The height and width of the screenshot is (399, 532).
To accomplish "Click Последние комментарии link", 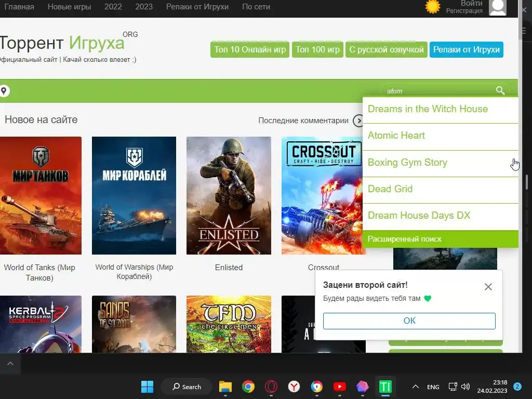I will 303,121.
